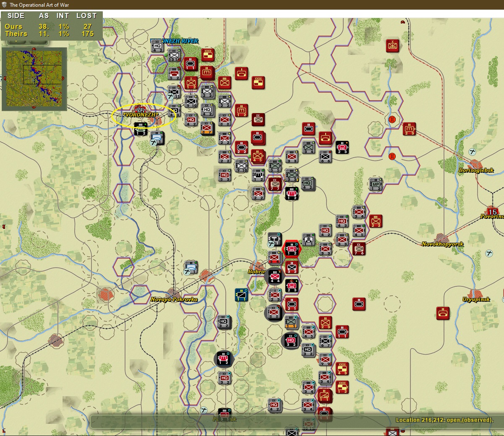Click the upper red river-crossing marker near Borisoglebsk
The height and width of the screenshot is (436, 504).
coord(392,119)
